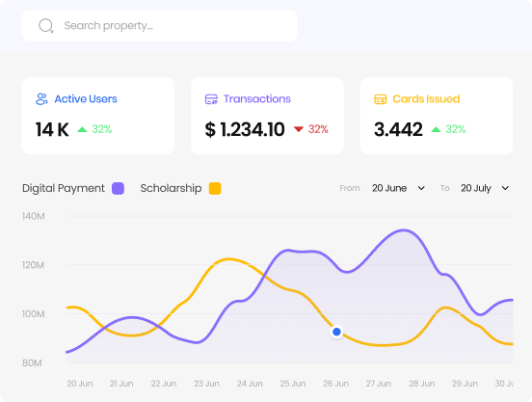The height and width of the screenshot is (402, 532).
Task: Click the 26 Jun date label
Action: (336, 384)
